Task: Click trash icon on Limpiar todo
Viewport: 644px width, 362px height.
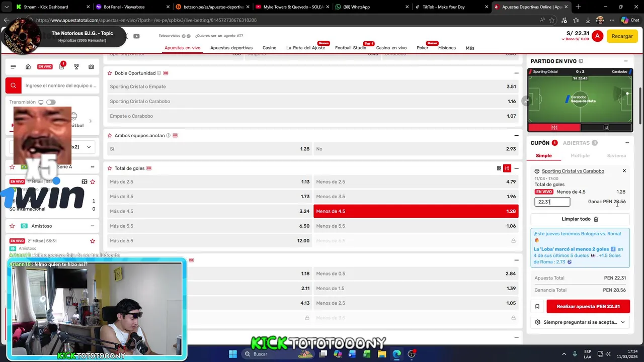Action: point(596,219)
